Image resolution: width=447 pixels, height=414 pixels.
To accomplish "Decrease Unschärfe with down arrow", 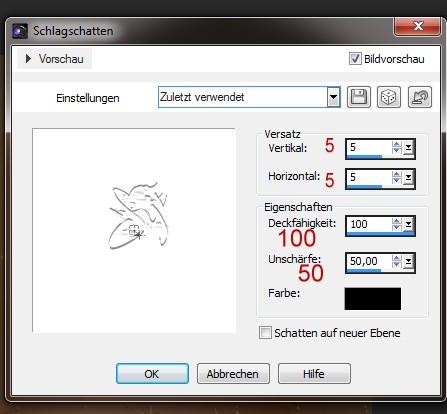I will 397,265.
